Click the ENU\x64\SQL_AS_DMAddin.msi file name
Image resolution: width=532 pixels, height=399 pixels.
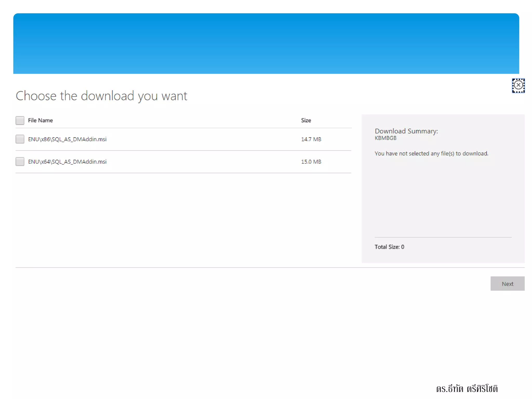(67, 162)
